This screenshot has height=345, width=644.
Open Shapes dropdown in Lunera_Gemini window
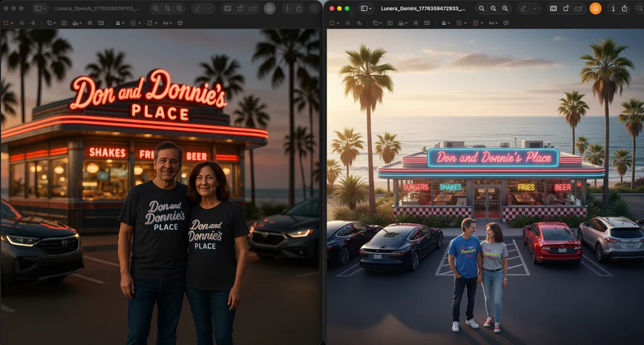pyautogui.click(x=377, y=23)
